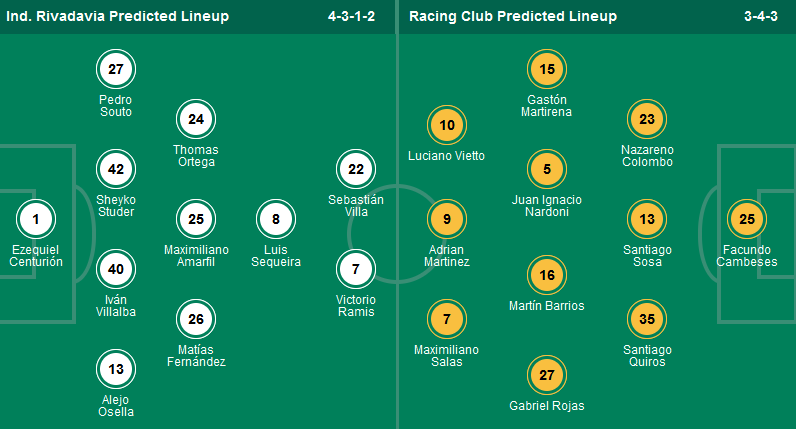
Task: Click Ezequiel Centurión's number 1 badge
Action: 36,219
